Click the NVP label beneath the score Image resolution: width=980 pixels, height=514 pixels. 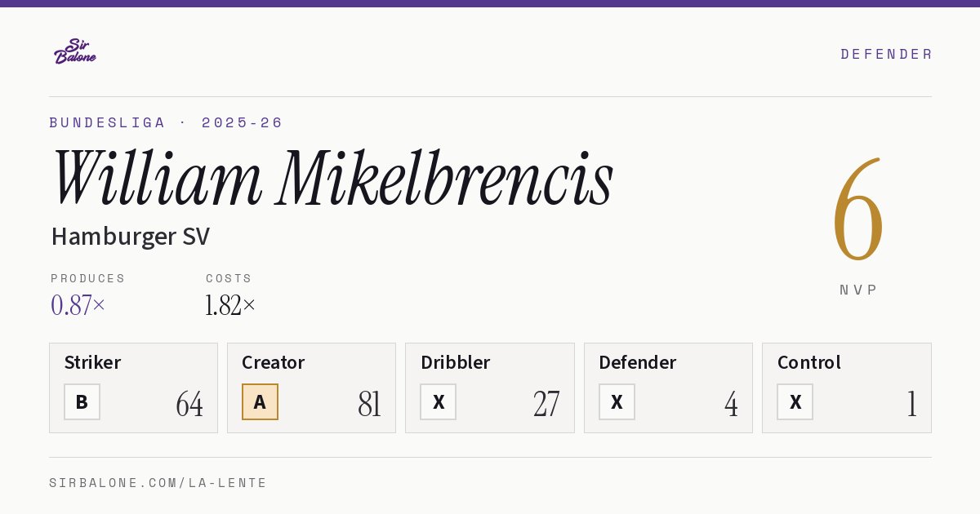coord(858,290)
